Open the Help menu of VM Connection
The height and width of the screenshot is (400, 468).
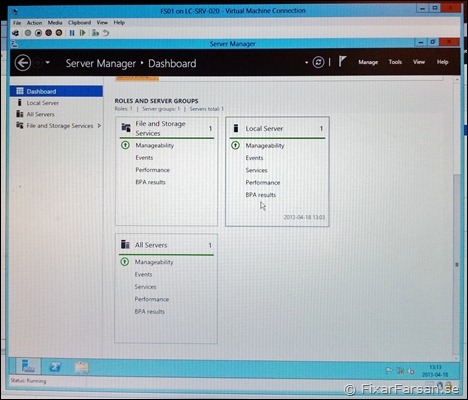(x=119, y=23)
